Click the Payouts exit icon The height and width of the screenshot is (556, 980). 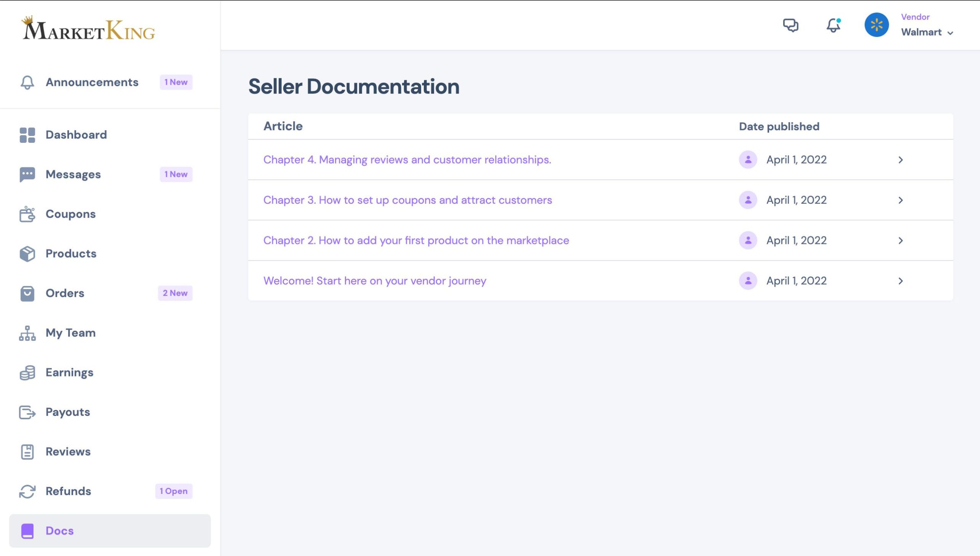[x=27, y=412]
